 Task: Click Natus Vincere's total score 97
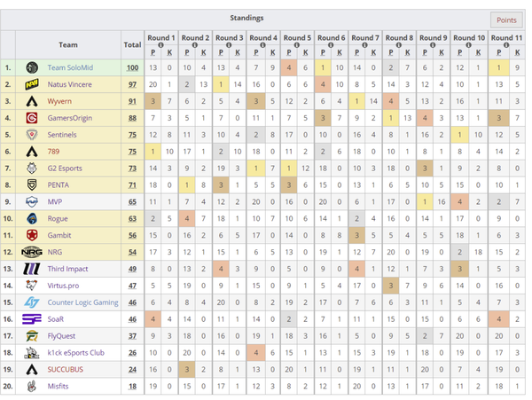tap(132, 84)
